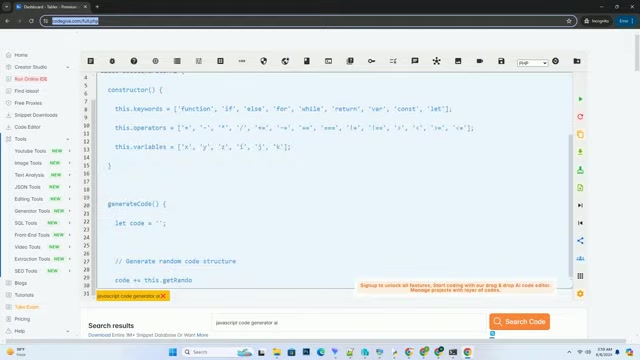640x360 pixels.
Task: Click the blue share icon
Action: pos(580,240)
